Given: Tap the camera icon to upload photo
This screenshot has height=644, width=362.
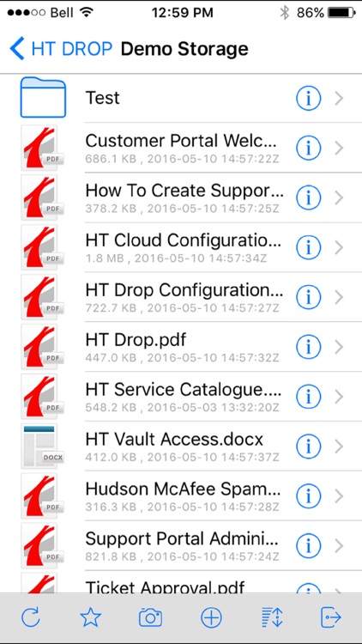Looking at the screenshot, I should click(151, 617).
